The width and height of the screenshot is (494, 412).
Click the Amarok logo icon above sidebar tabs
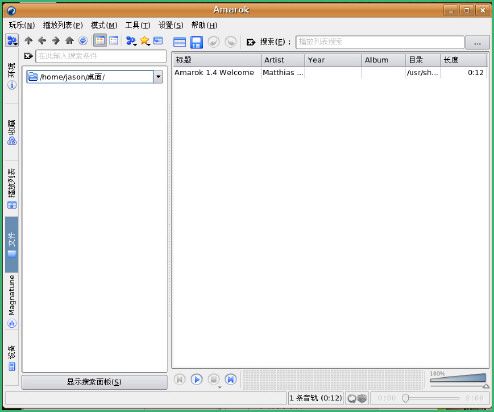(12, 41)
